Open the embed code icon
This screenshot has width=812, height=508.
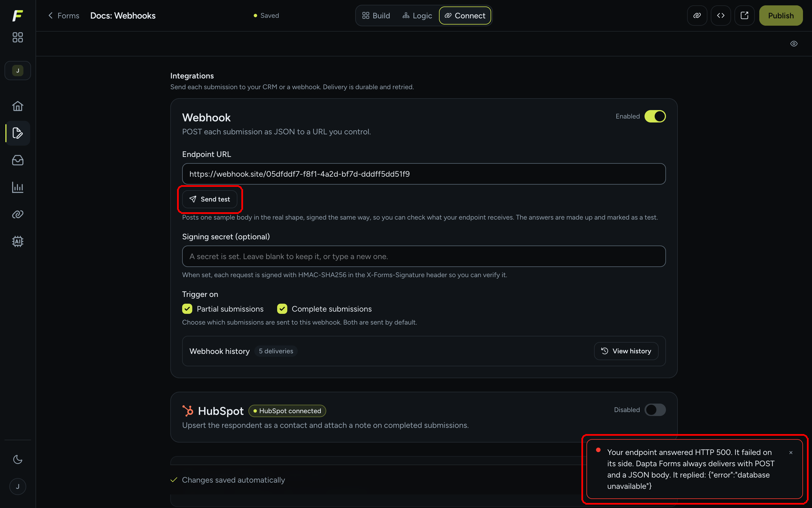click(x=721, y=16)
